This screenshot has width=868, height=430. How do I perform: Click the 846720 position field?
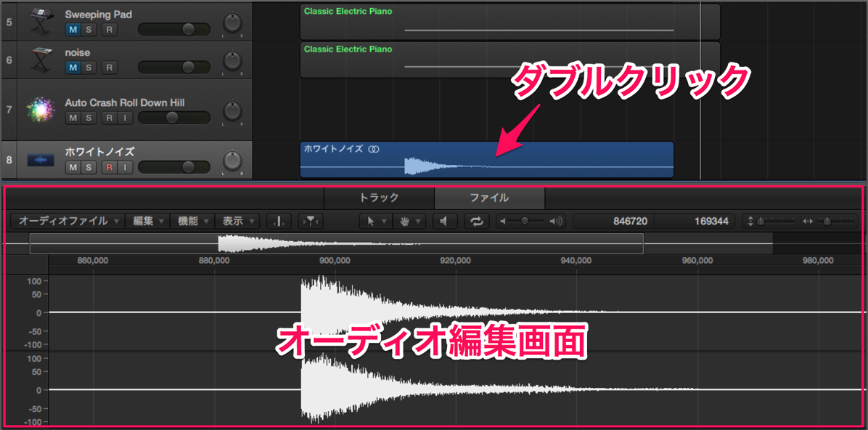click(x=613, y=221)
